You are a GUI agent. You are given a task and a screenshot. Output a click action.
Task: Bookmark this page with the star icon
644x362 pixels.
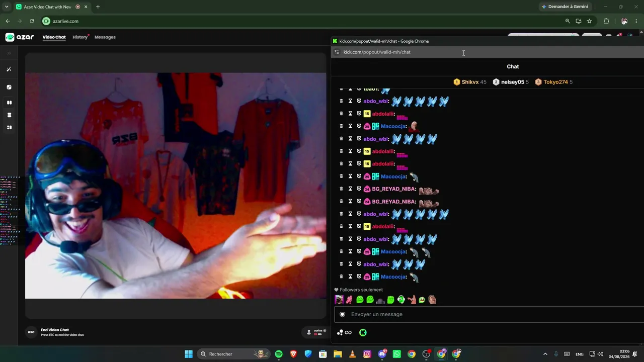589,21
